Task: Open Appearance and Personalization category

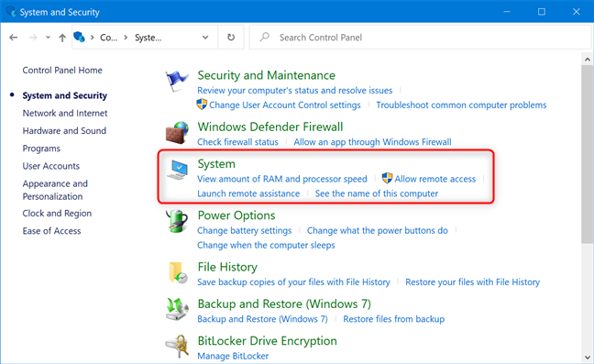Action: coord(55,190)
